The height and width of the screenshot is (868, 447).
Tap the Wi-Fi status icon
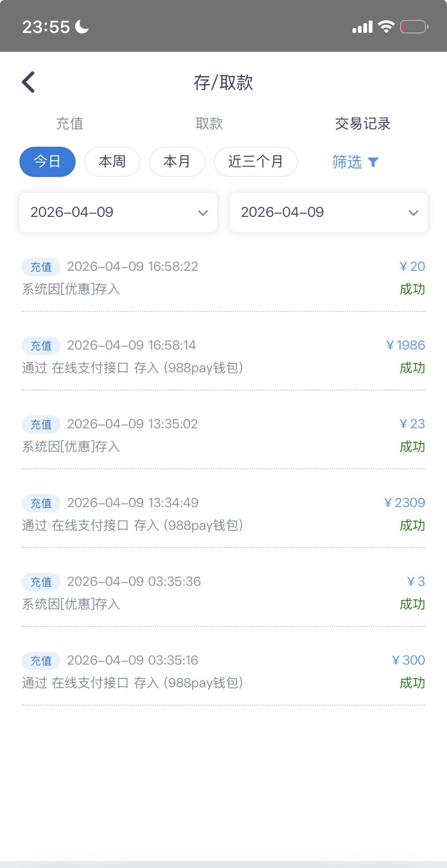point(386,26)
